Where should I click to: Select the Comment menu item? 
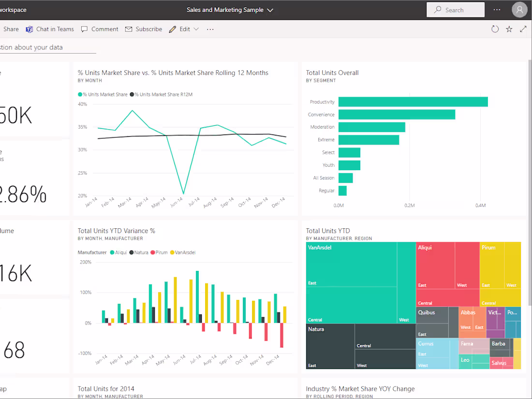99,29
